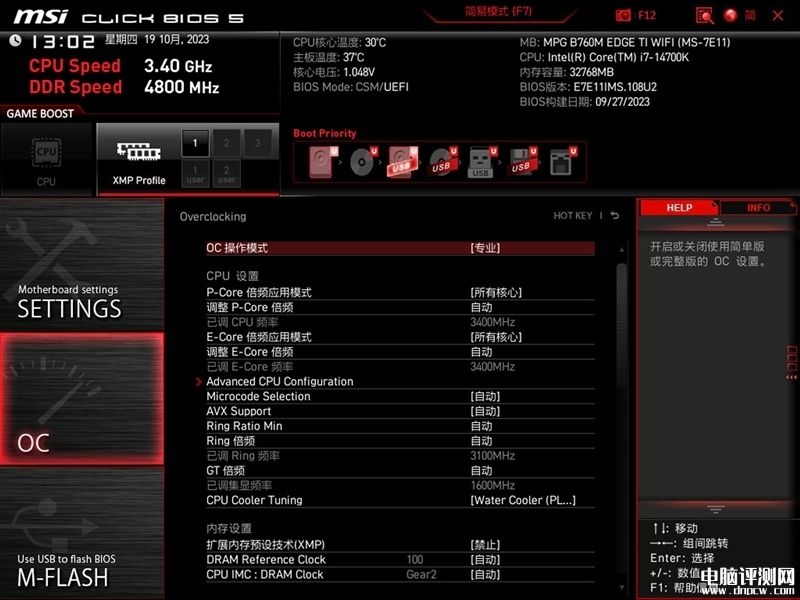Select XMP user profile 2
The image size is (800, 600).
(x=227, y=174)
